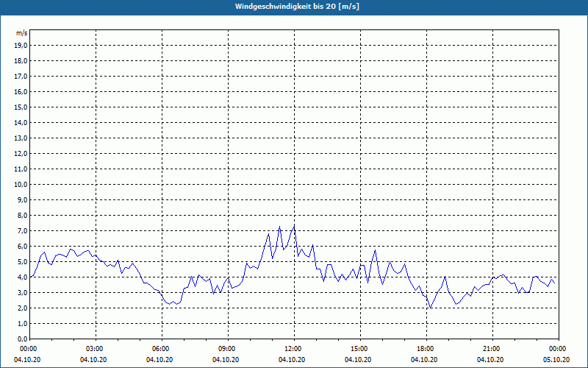This screenshot has width=588, height=368.
Task: Select the 03:00 time axis label
Action: 94,348
